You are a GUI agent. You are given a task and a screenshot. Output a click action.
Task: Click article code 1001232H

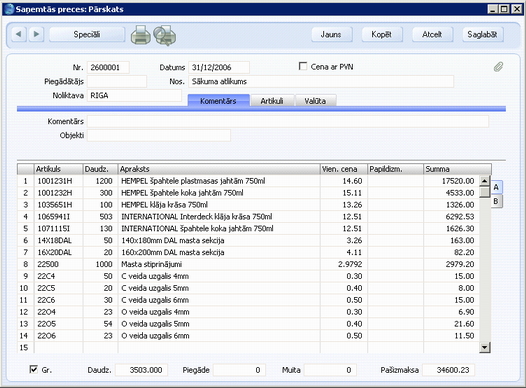coord(55,193)
